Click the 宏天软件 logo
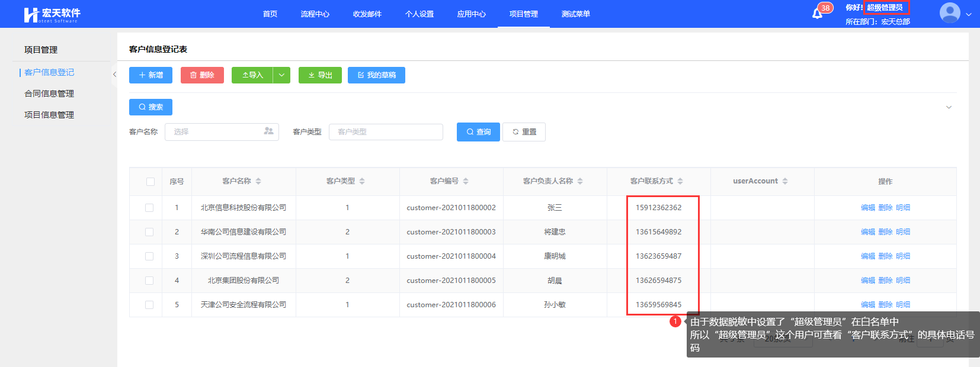The image size is (980, 367). point(52,14)
